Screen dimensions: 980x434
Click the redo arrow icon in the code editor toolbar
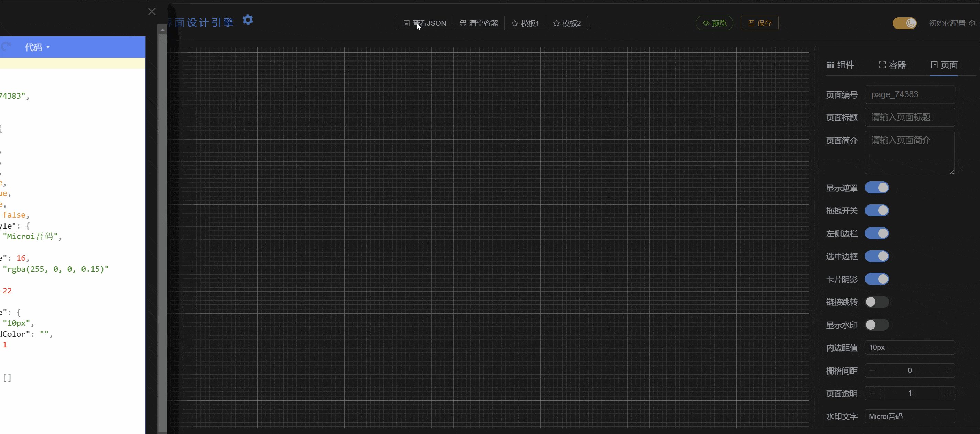6,47
